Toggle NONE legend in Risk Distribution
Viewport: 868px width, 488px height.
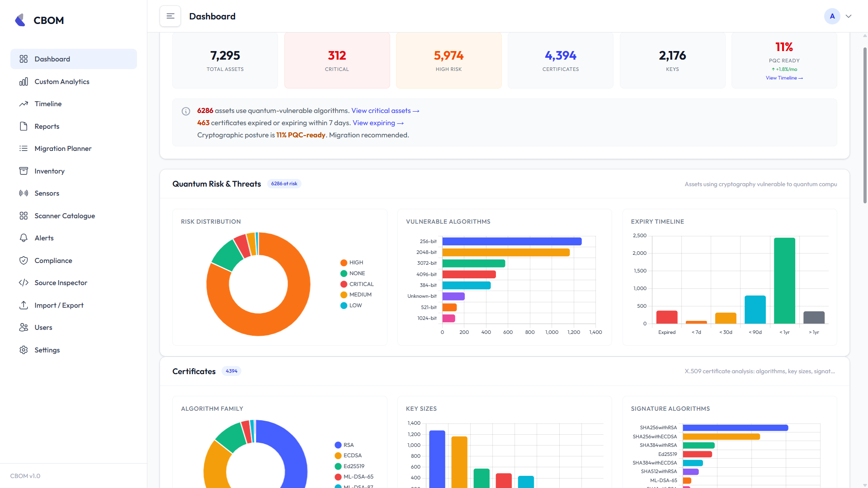click(353, 273)
